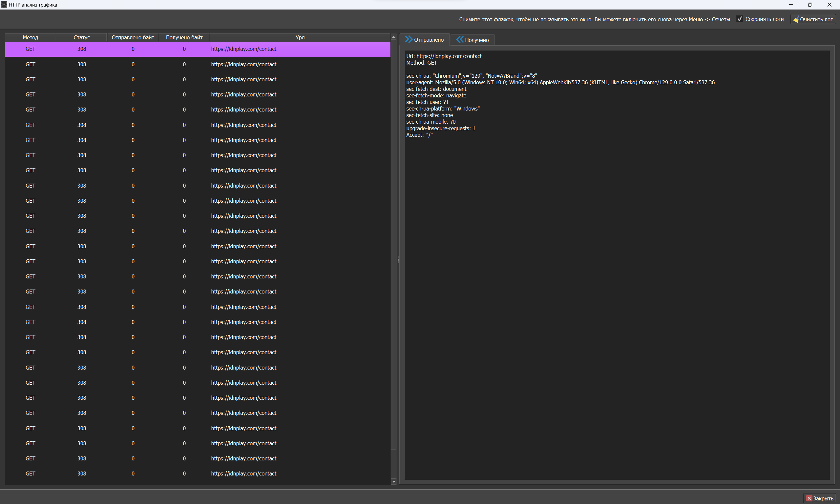The width and height of the screenshot is (840, 504).
Task: Click the Получено байт column header
Action: [184, 37]
